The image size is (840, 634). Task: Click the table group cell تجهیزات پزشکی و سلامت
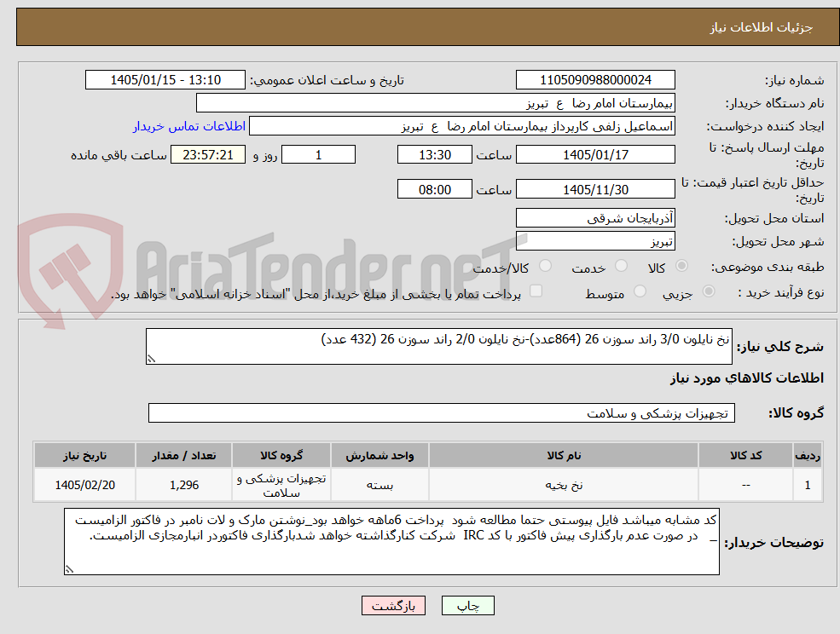pyautogui.click(x=281, y=485)
